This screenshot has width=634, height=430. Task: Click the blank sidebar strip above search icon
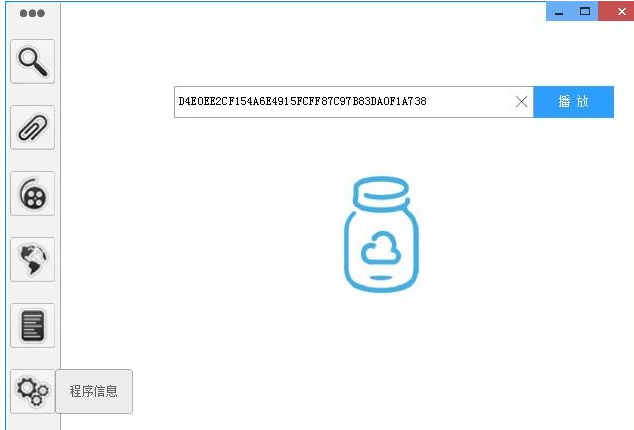point(32,30)
